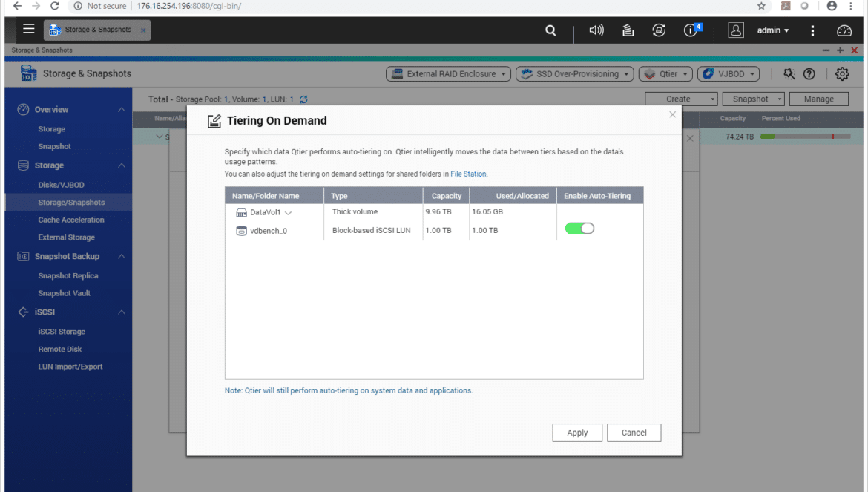868x492 pixels.
Task: Go to Snapshot Replica in sidebar
Action: (x=68, y=275)
